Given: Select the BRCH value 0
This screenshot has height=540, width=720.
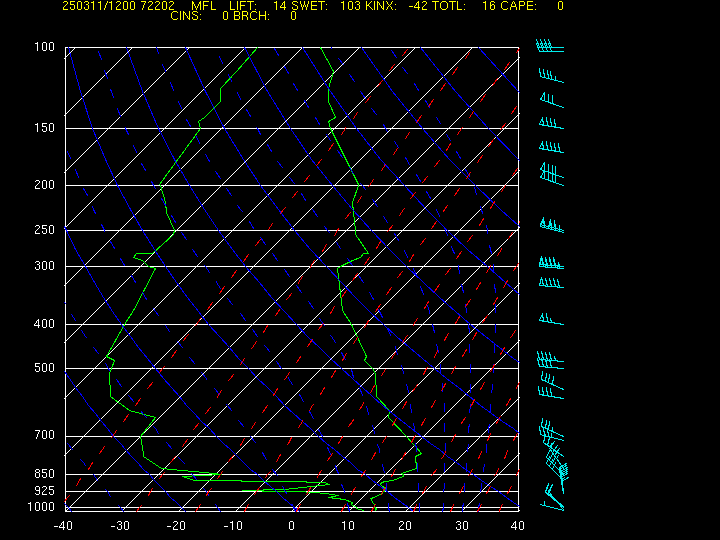Looking at the screenshot, I should tap(293, 16).
